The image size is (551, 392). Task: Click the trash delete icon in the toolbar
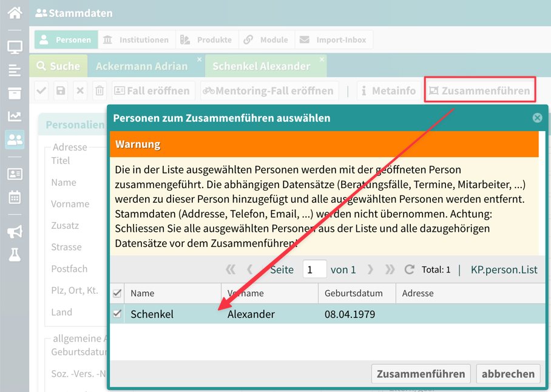[100, 91]
